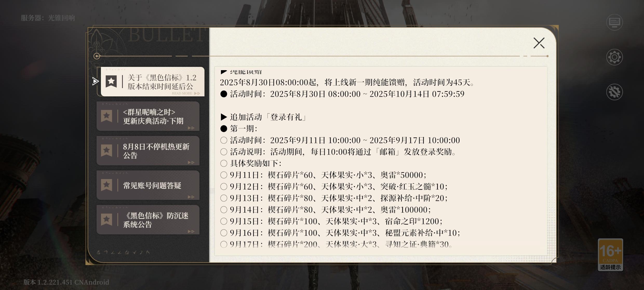Click the 9月11日 reward line
Screen dimensions: 644x290
click(x=323, y=175)
